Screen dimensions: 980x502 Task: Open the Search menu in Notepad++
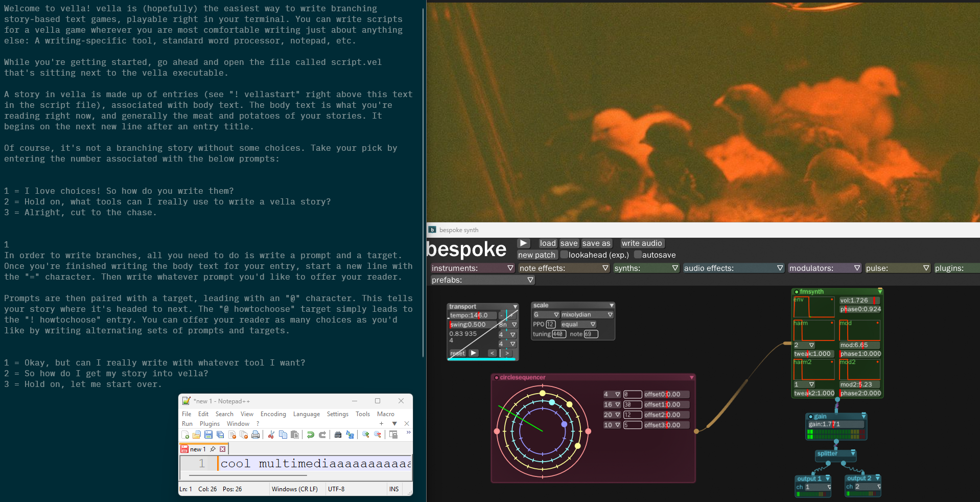tap(224, 414)
